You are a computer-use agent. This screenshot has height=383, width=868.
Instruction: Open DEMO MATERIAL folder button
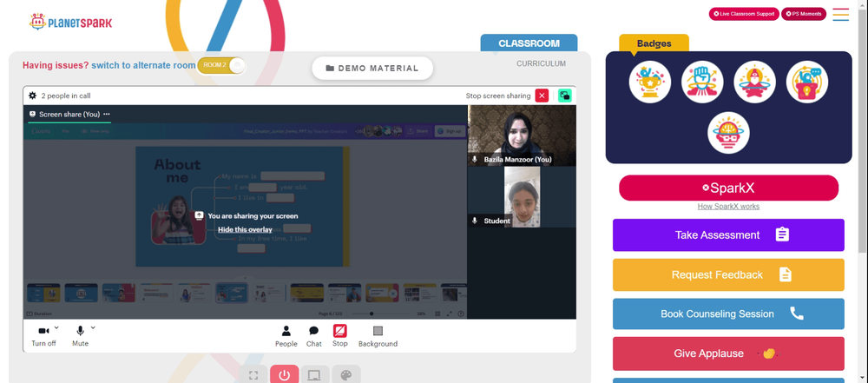click(x=372, y=68)
